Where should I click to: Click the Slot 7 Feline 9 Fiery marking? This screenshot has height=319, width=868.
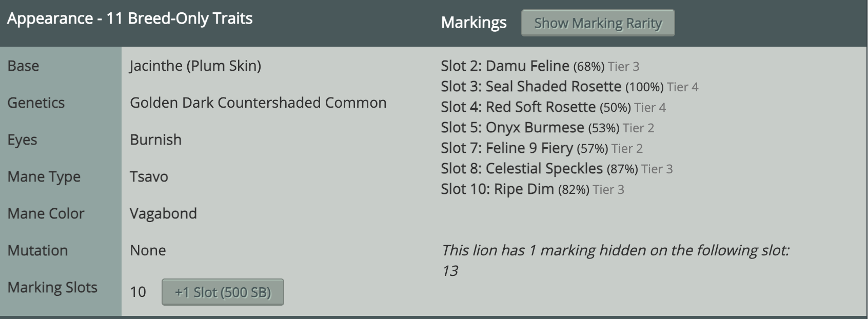(x=542, y=148)
